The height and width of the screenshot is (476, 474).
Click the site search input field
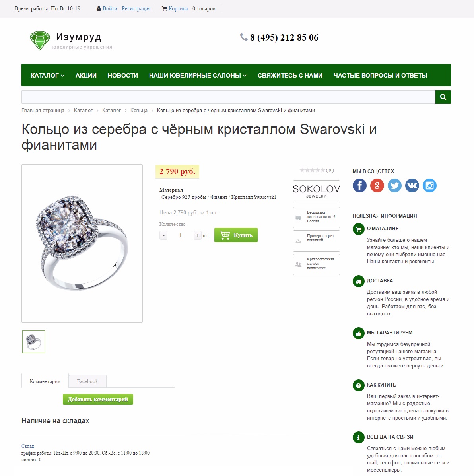[x=228, y=97]
